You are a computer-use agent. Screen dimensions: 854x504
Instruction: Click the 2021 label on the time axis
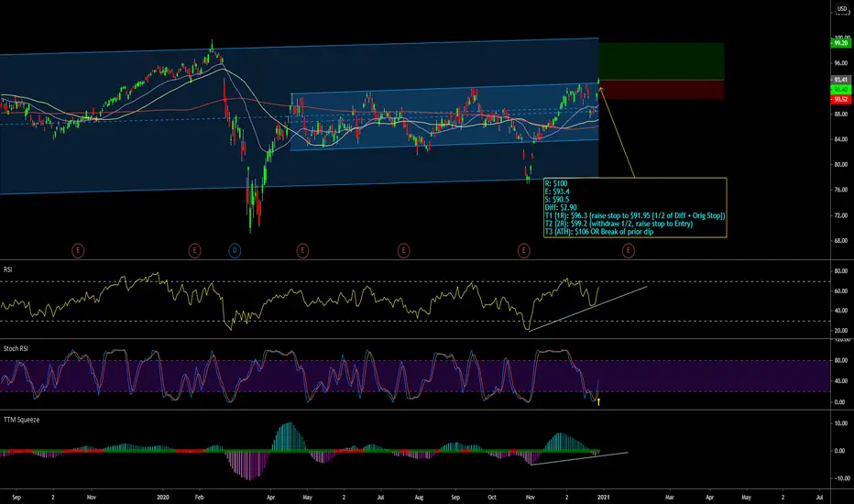pyautogui.click(x=603, y=498)
